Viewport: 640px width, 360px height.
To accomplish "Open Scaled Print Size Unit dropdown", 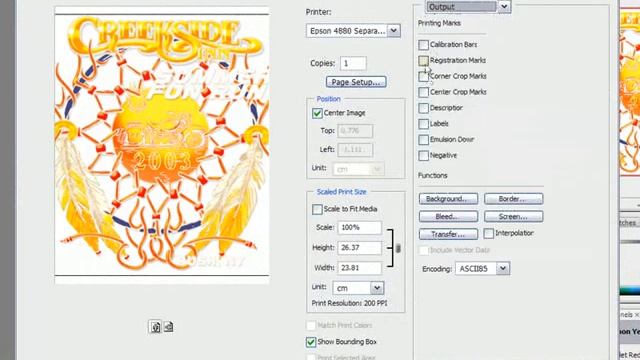I will pyautogui.click(x=358, y=288).
